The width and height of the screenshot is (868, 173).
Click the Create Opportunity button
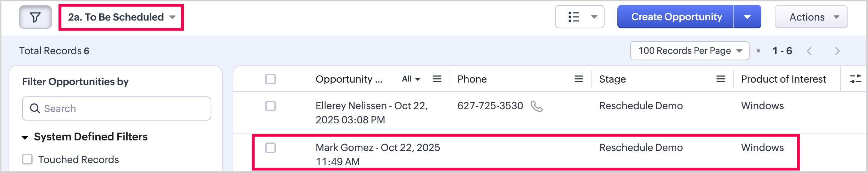[676, 17]
